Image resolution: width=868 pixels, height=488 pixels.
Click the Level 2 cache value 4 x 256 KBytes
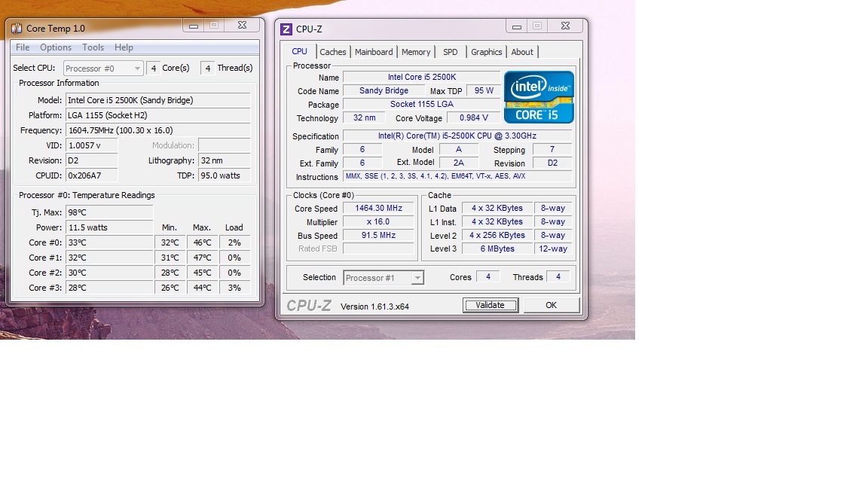(x=497, y=235)
